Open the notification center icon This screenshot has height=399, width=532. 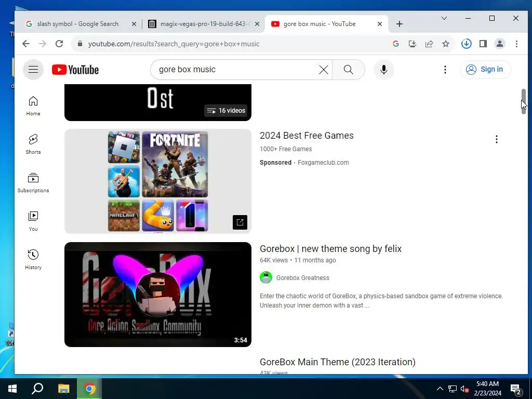coord(516,390)
